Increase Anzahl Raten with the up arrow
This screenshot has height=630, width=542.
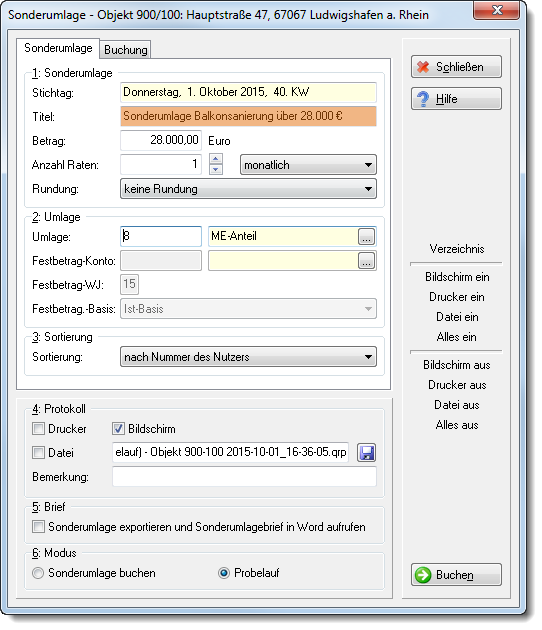[216, 159]
